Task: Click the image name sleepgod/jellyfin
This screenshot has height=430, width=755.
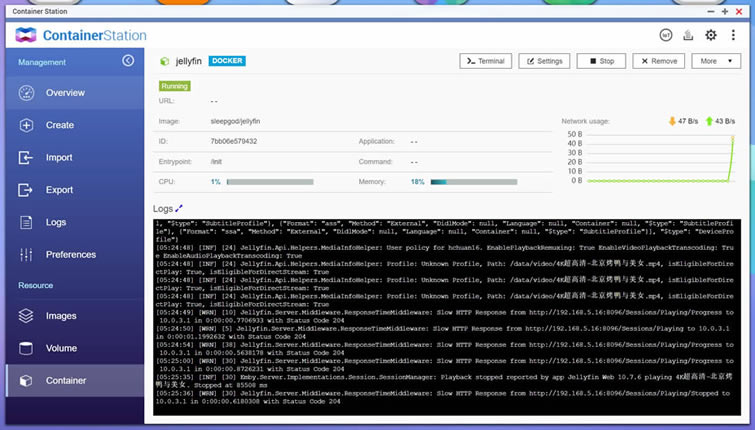Action: [x=235, y=121]
